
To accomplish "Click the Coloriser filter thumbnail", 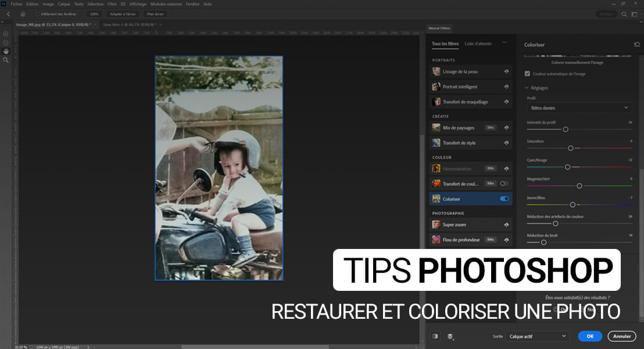I will pos(436,199).
